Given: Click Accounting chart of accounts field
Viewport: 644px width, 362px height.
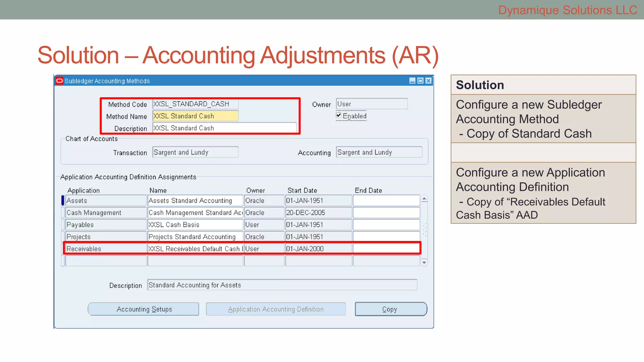Looking at the screenshot, I should click(x=379, y=152).
